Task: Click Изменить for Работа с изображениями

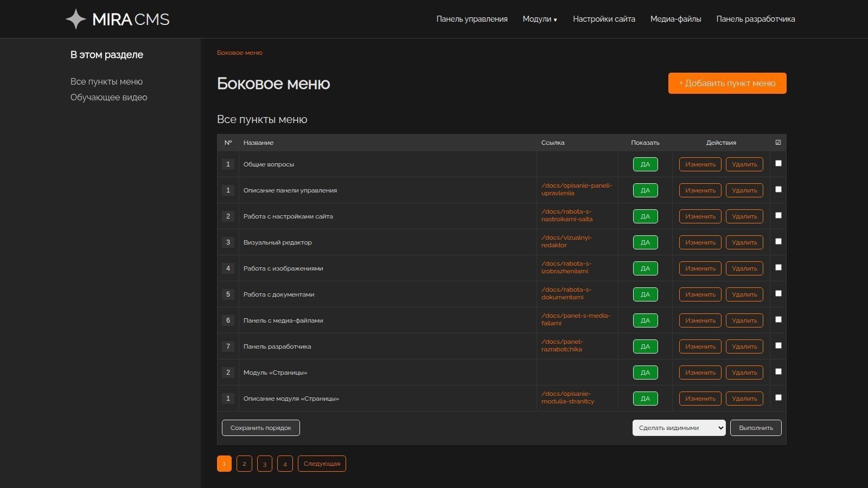Action: (x=700, y=268)
